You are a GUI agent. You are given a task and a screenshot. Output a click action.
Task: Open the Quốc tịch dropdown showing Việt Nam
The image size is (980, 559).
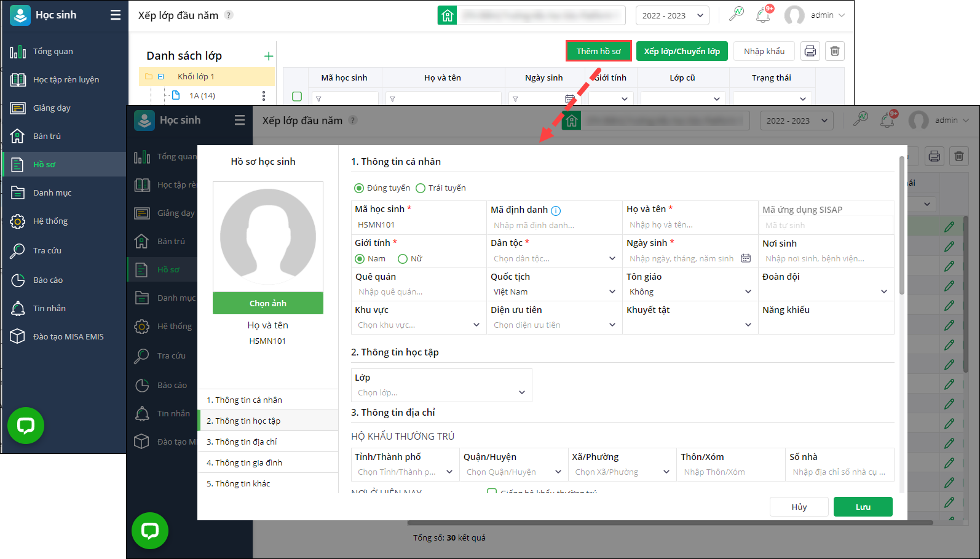(554, 291)
